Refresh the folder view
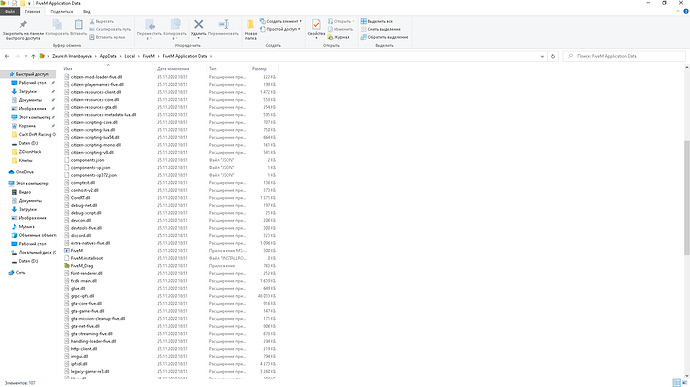 (x=553, y=56)
